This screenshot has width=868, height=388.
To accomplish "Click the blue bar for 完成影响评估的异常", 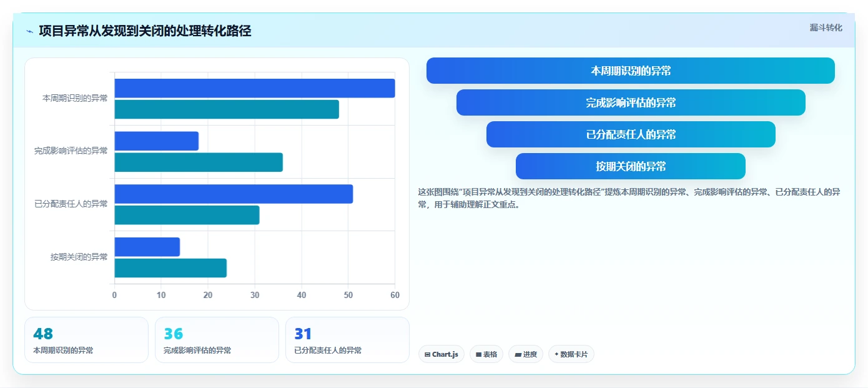I will pos(157,141).
